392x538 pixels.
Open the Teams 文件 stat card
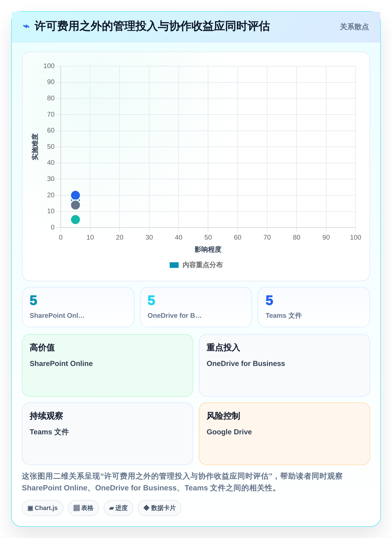pyautogui.click(x=314, y=307)
